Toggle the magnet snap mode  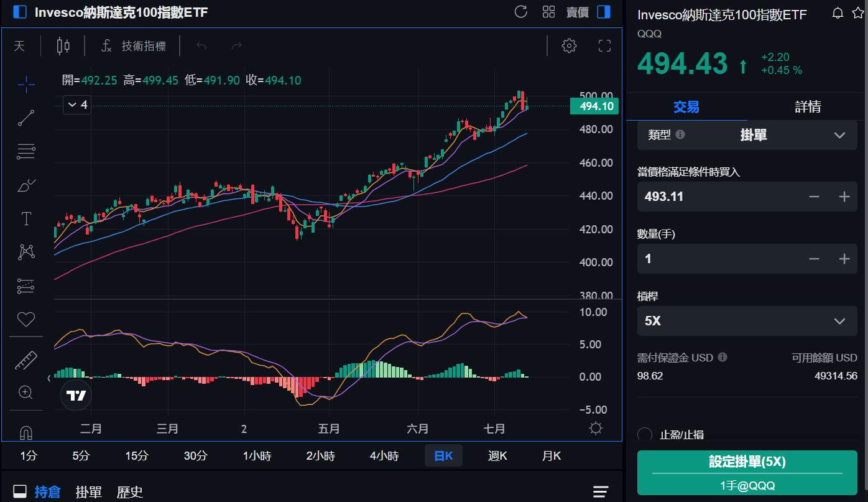26,432
